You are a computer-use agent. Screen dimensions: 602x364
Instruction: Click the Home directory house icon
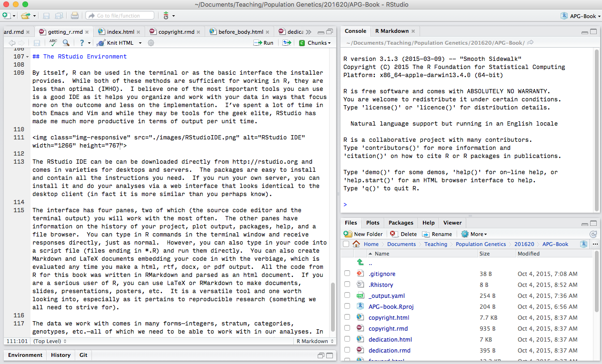click(356, 244)
